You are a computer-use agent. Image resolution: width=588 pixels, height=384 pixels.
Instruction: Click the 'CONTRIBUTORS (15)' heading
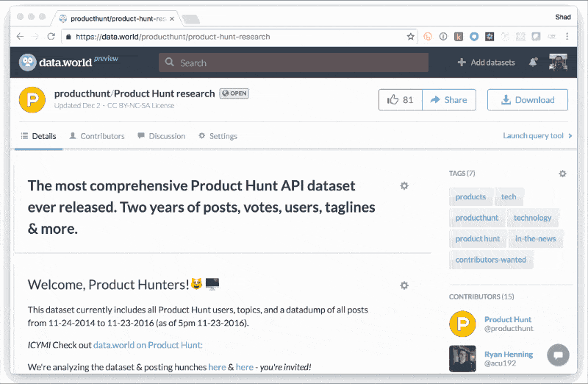[x=481, y=296]
